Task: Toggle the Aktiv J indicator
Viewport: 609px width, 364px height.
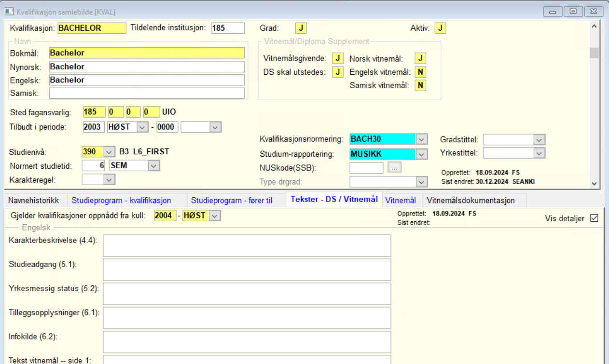Action: pos(440,28)
